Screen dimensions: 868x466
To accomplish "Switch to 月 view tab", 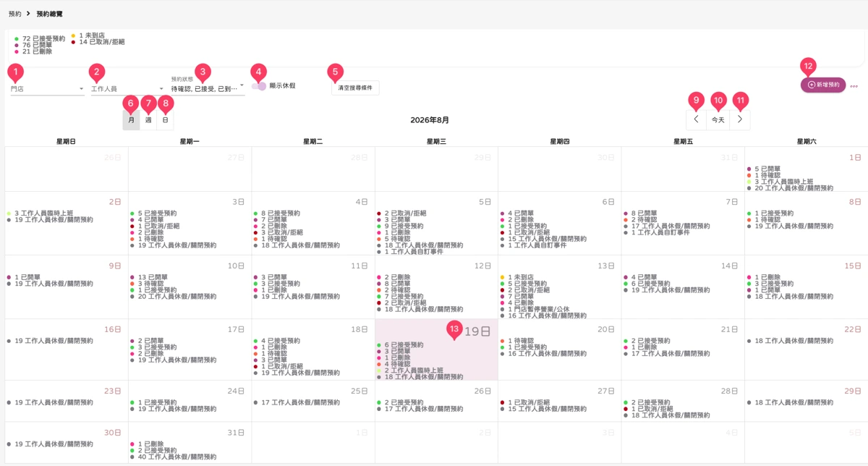I will 131,120.
